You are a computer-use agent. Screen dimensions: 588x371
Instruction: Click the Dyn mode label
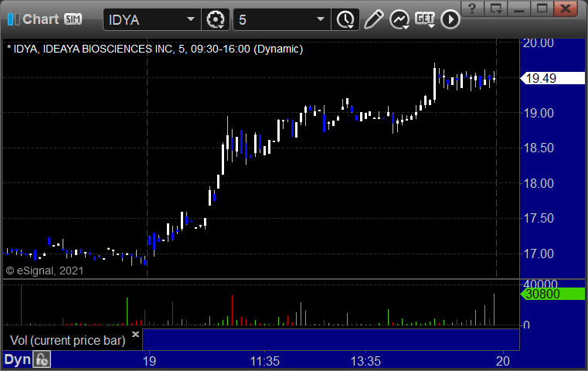17,359
